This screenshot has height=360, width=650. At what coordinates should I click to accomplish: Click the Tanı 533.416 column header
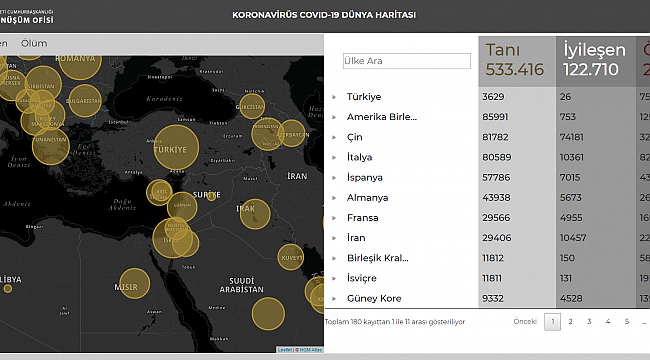click(517, 61)
